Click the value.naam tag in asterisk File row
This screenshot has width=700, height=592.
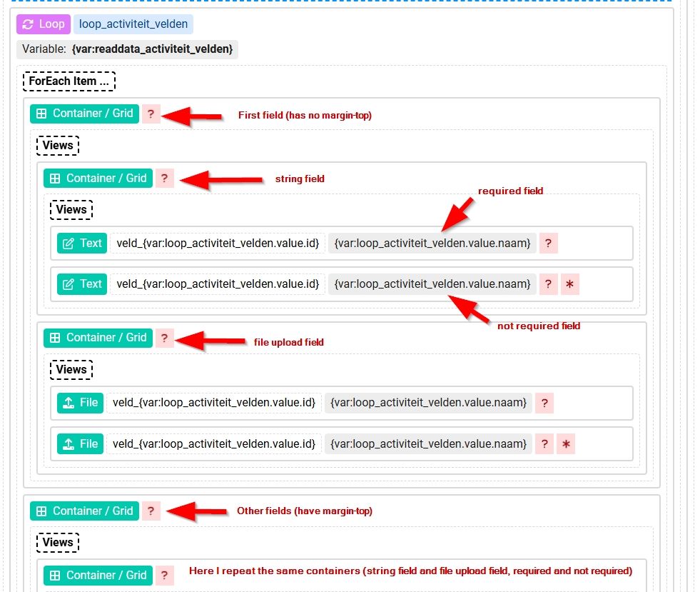coord(428,444)
